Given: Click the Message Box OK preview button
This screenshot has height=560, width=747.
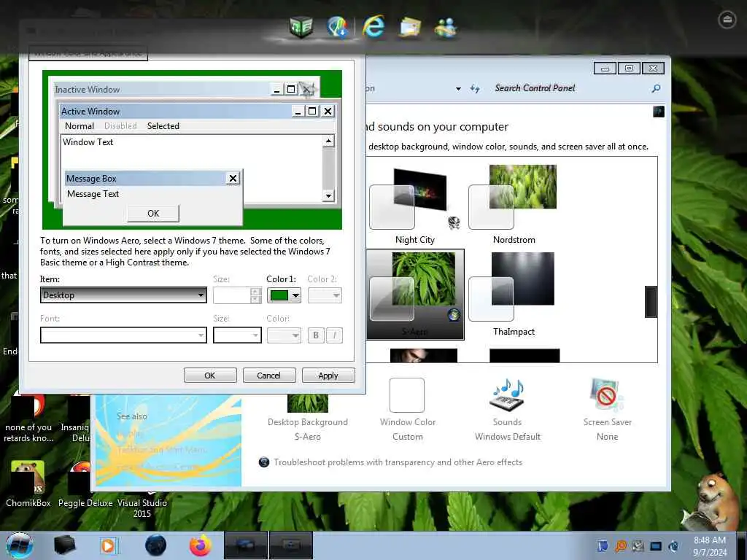Looking at the screenshot, I should 153,214.
